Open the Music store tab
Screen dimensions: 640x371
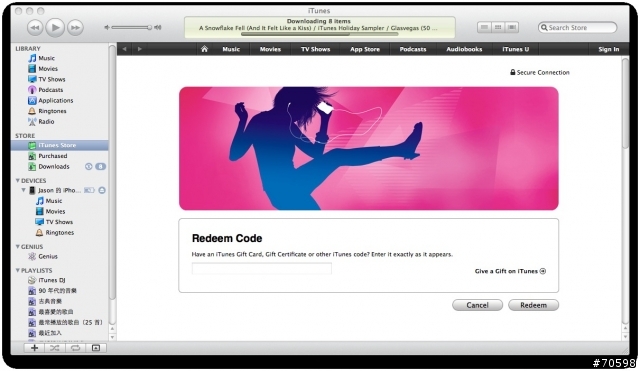231,49
